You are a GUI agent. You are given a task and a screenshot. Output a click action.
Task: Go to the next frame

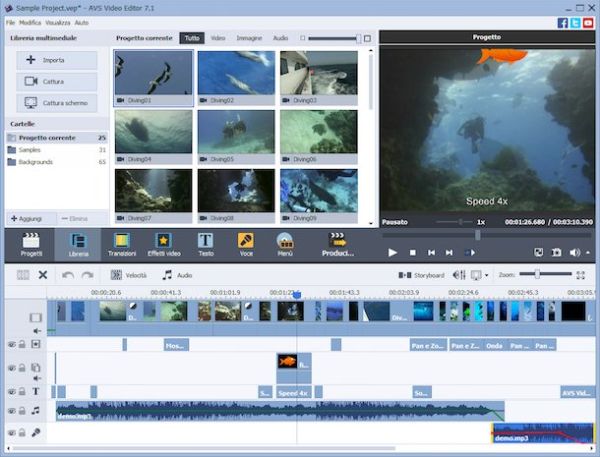[x=449, y=253]
